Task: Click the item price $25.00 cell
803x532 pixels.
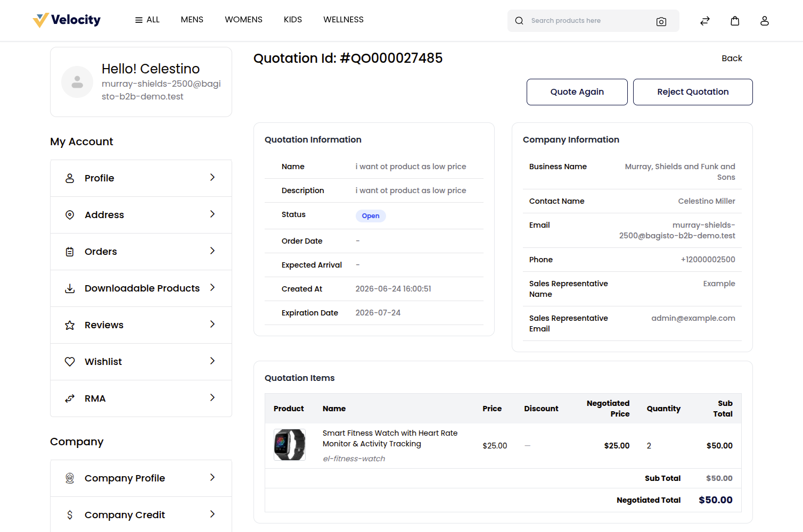Action: (495, 446)
